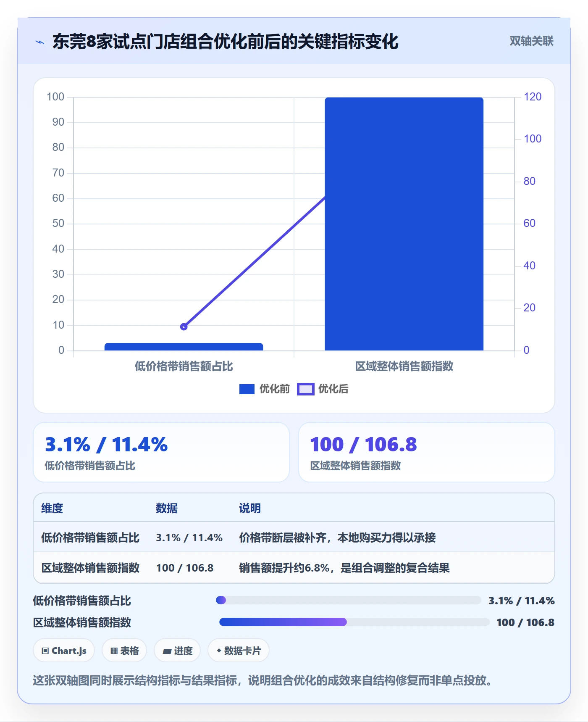
Task: Click the 数据 table header
Action: [167, 508]
